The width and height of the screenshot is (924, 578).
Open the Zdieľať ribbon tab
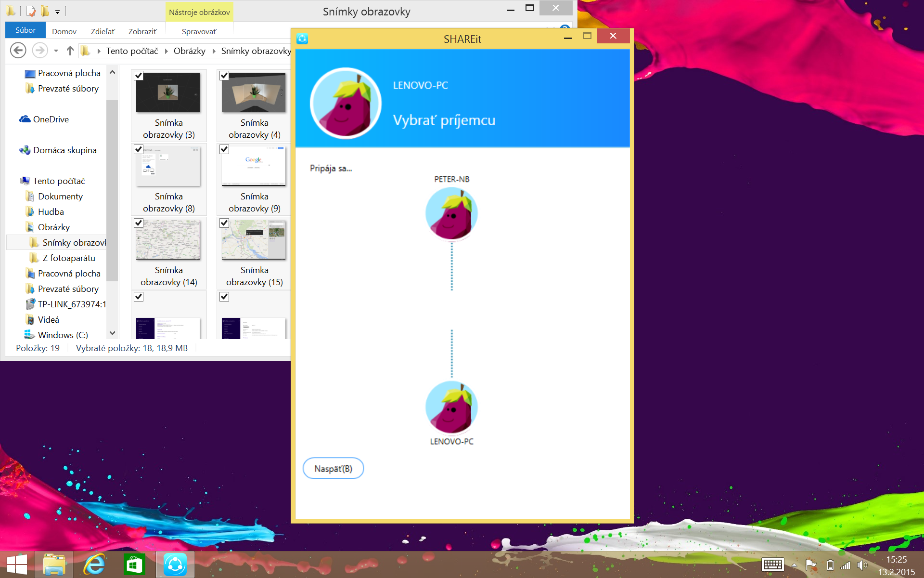[x=103, y=31]
